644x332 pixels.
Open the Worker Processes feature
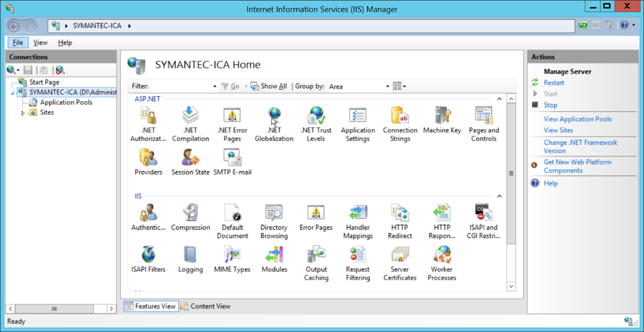pyautogui.click(x=442, y=256)
